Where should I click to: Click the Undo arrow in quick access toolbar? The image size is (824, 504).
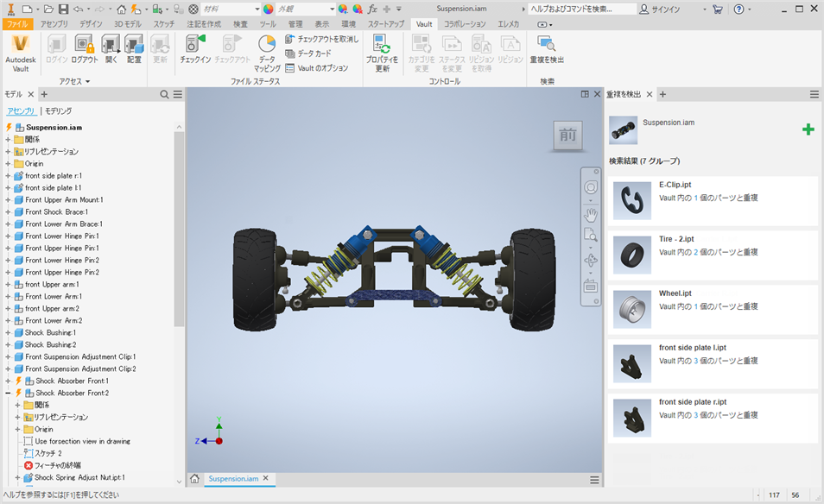79,9
